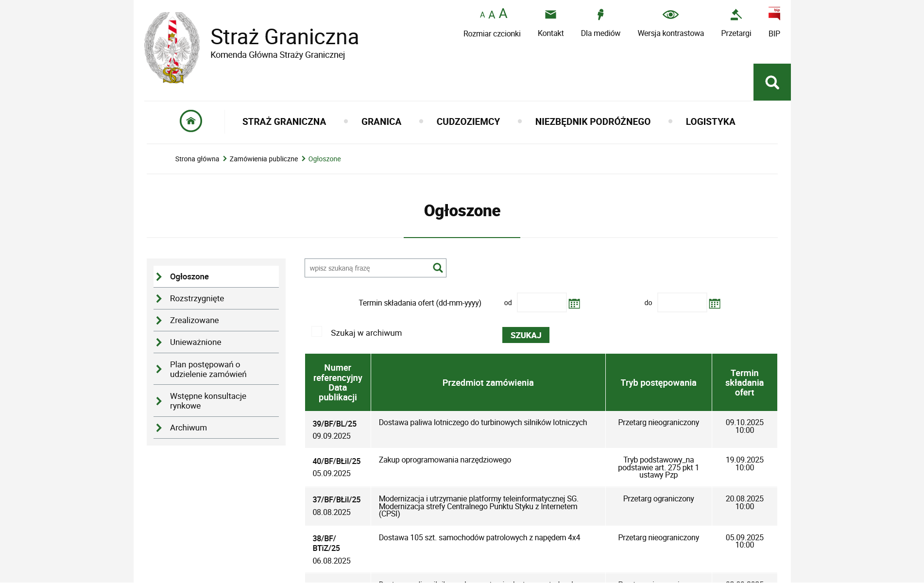Open the green site search button
Image resolution: width=924 pixels, height=583 pixels.
tap(771, 82)
